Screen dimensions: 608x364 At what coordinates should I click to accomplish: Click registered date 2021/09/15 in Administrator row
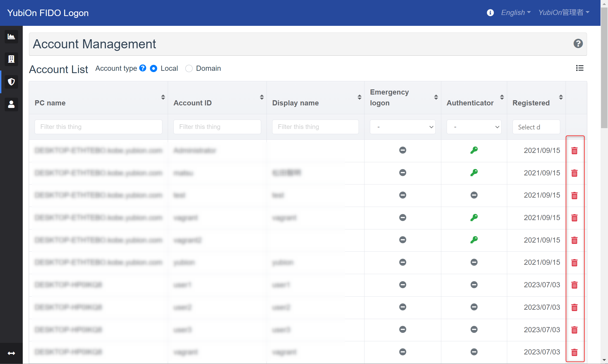(542, 151)
